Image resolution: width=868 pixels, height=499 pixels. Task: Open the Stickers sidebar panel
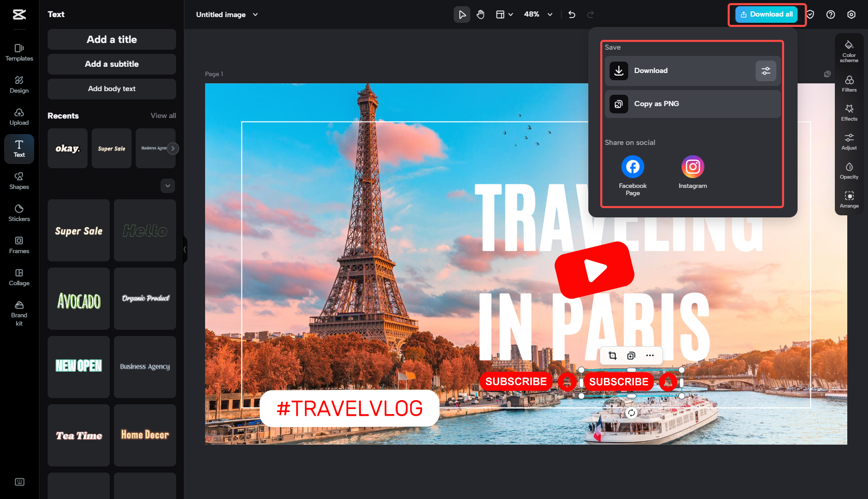click(19, 213)
